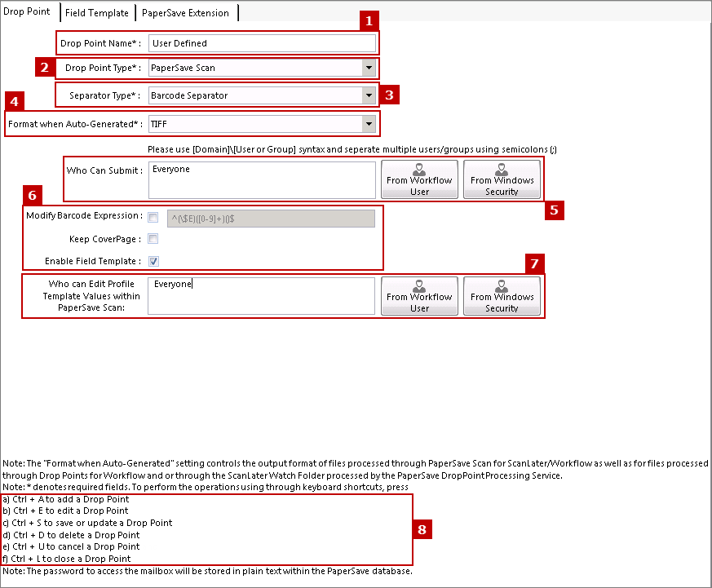Open the Format when Auto-Generated dropdown arrow
712x588 pixels.
[x=369, y=124]
